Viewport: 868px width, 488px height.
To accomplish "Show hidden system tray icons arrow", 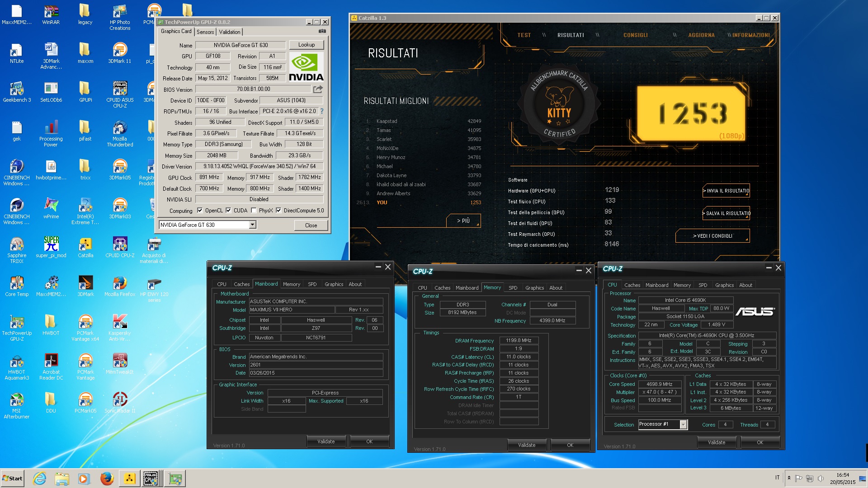I will tap(789, 478).
